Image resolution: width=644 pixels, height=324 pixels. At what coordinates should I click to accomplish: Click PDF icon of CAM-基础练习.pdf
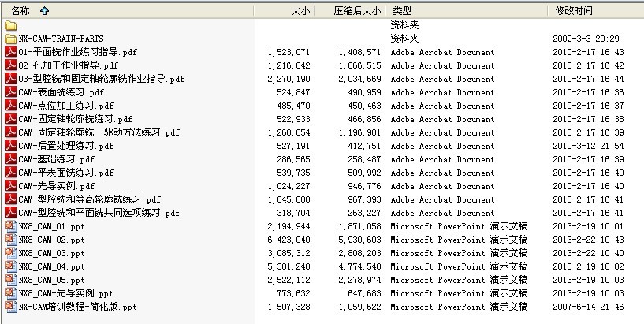coord(11,159)
